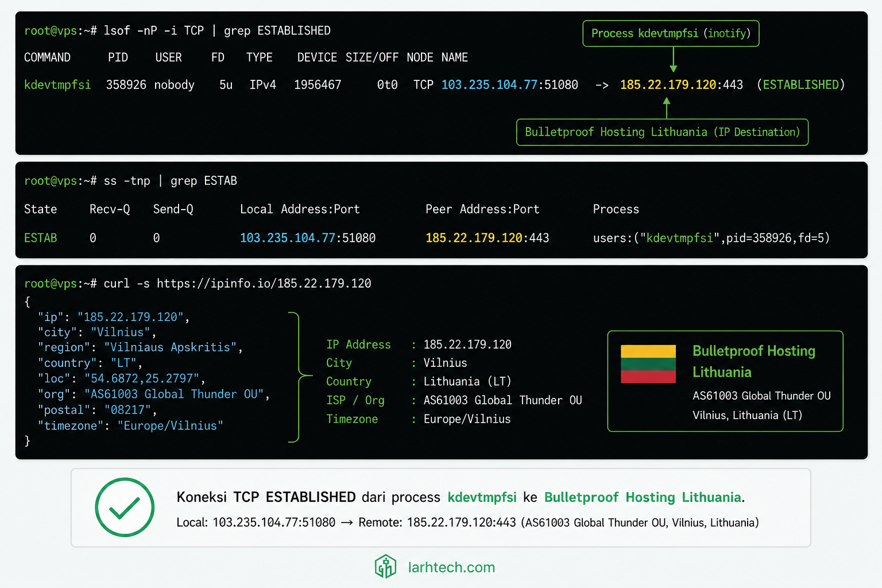
Task: Select the ESTAB state value
Action: (x=41, y=238)
